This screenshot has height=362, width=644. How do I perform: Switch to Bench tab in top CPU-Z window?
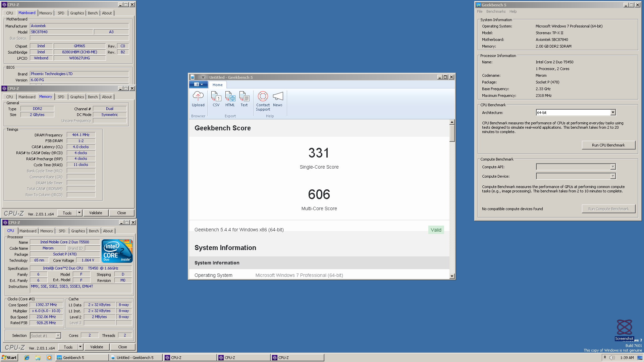tap(93, 13)
